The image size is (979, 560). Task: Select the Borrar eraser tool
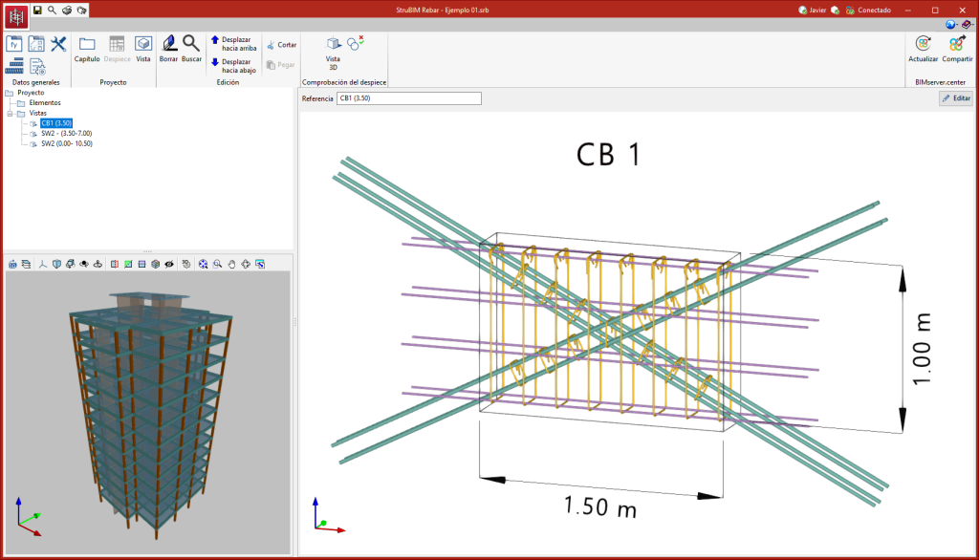tap(168, 50)
